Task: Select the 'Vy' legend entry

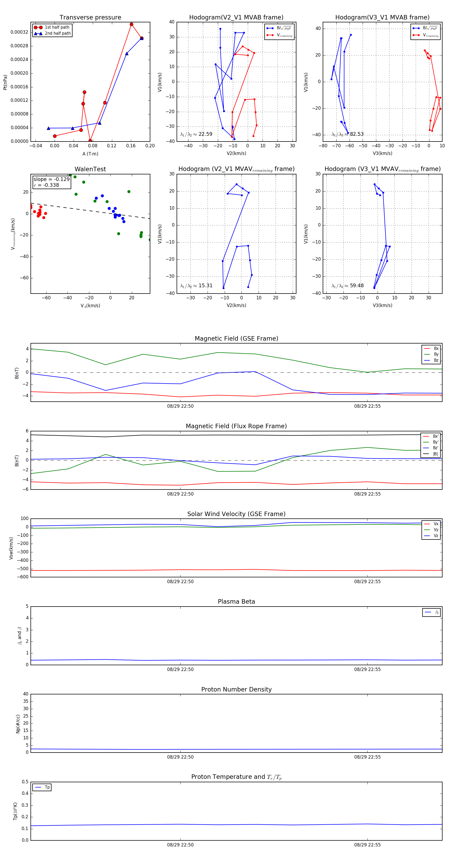Action: click(x=431, y=530)
